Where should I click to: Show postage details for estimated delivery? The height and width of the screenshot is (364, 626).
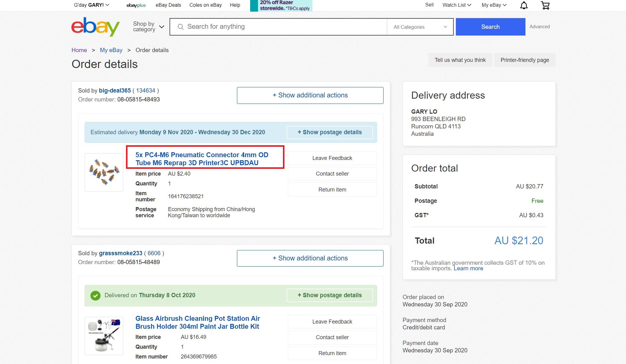[330, 132]
